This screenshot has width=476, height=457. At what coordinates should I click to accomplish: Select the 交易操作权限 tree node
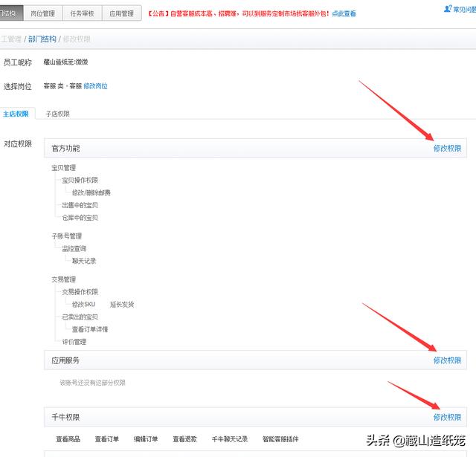[x=80, y=292]
